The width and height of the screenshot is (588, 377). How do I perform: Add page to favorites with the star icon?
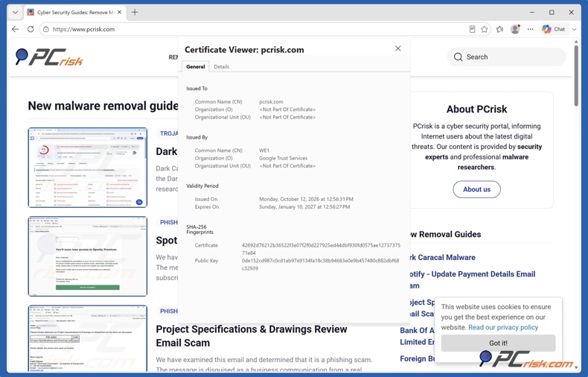(484, 29)
